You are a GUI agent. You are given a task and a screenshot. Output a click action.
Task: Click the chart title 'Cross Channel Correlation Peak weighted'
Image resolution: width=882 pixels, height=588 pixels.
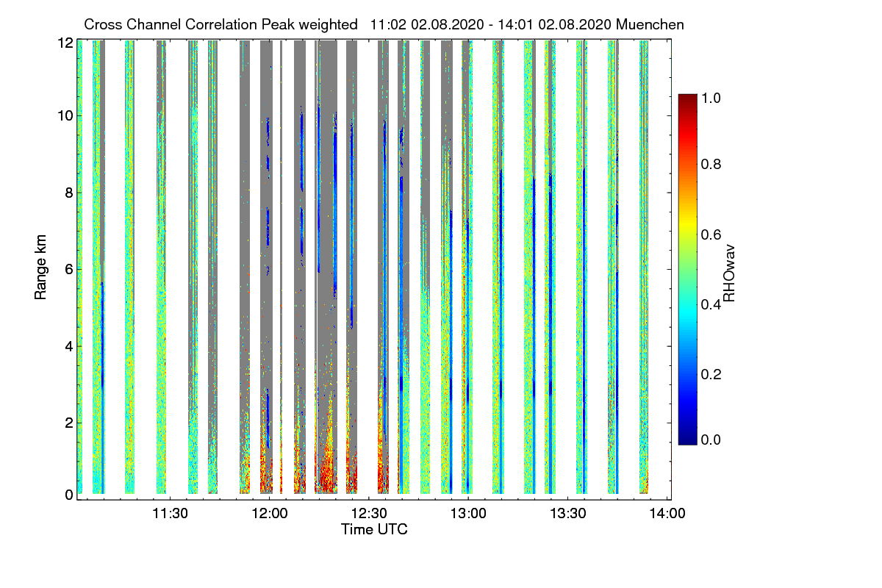tap(222, 24)
